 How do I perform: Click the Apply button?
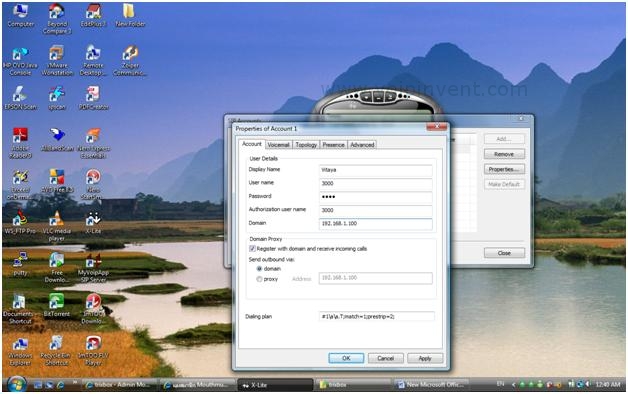click(425, 358)
